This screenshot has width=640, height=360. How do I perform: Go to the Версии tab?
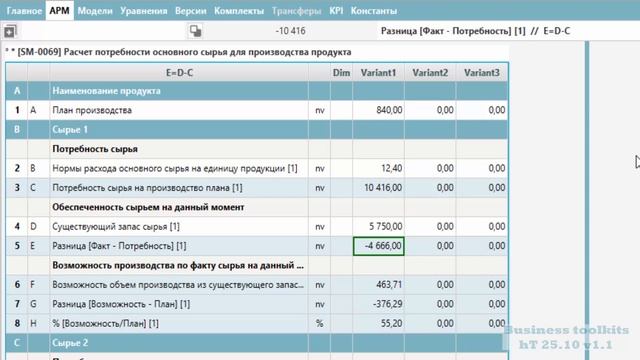pos(191,11)
